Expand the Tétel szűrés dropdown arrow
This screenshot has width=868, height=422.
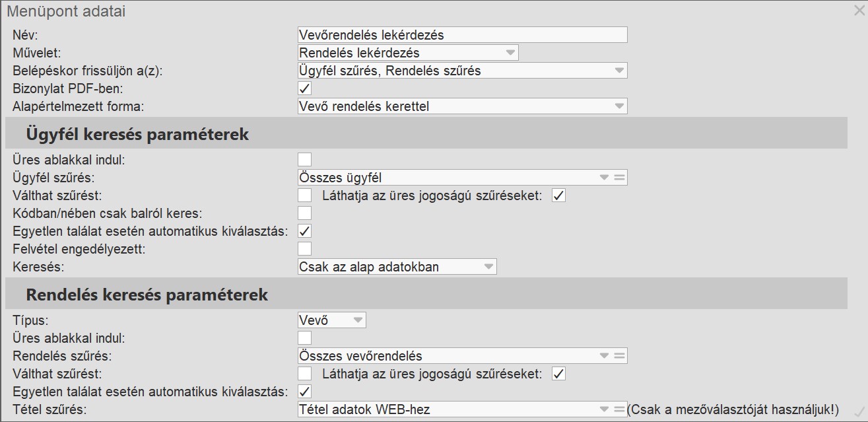603,409
